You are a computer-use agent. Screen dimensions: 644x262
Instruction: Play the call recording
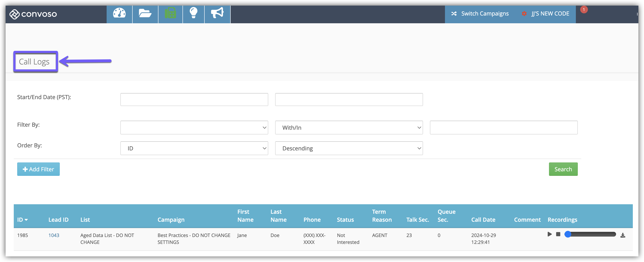click(x=549, y=234)
